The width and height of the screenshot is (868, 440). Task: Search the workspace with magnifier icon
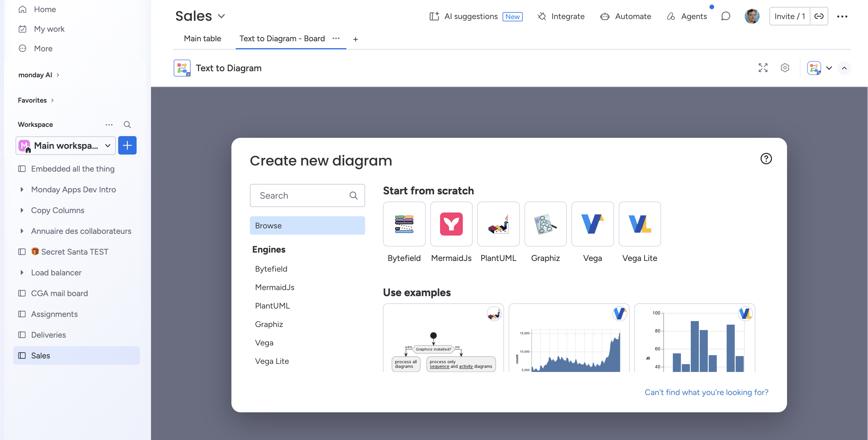pos(127,124)
